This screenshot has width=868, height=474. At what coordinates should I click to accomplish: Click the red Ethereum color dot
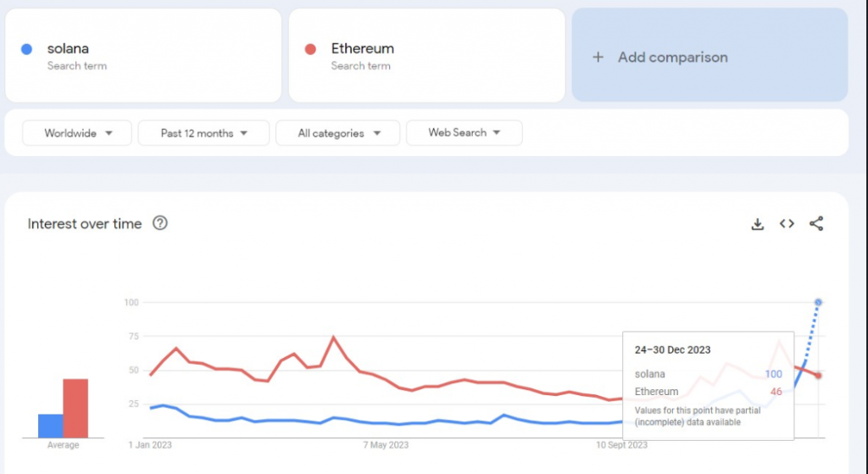[x=310, y=49]
